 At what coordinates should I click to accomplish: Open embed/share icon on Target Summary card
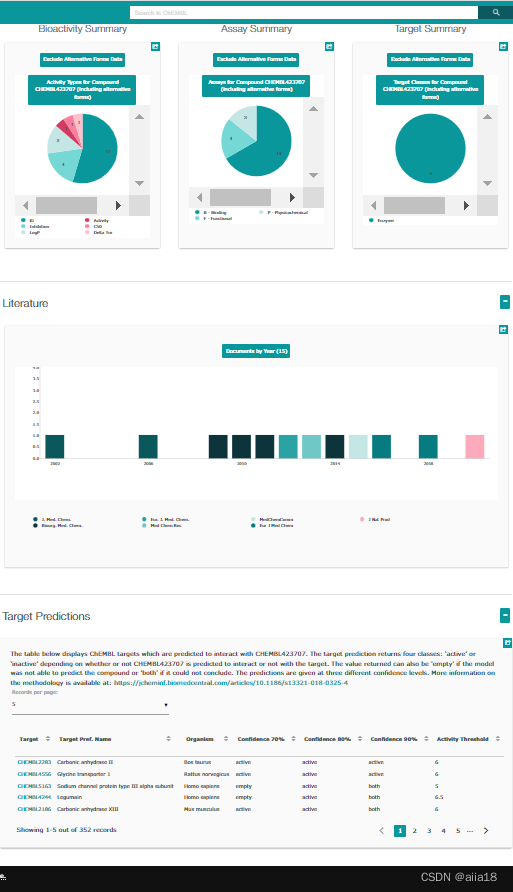pyautogui.click(x=503, y=47)
